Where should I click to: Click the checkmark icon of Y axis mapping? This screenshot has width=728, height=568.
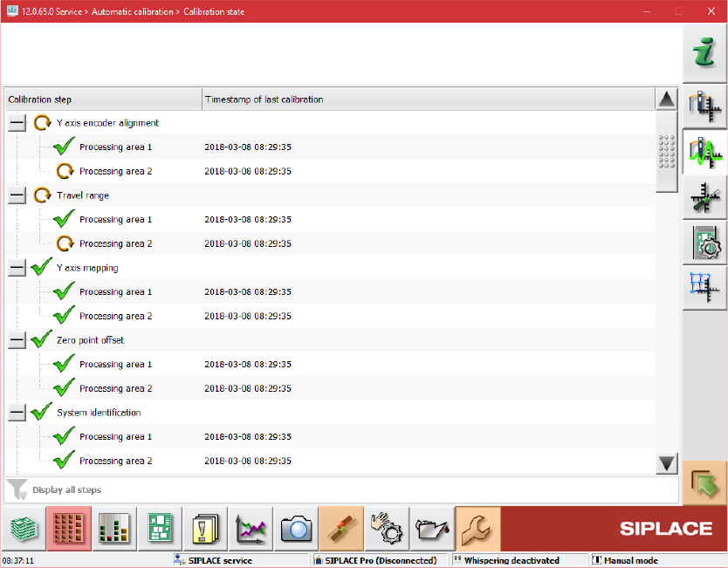pyautogui.click(x=41, y=267)
